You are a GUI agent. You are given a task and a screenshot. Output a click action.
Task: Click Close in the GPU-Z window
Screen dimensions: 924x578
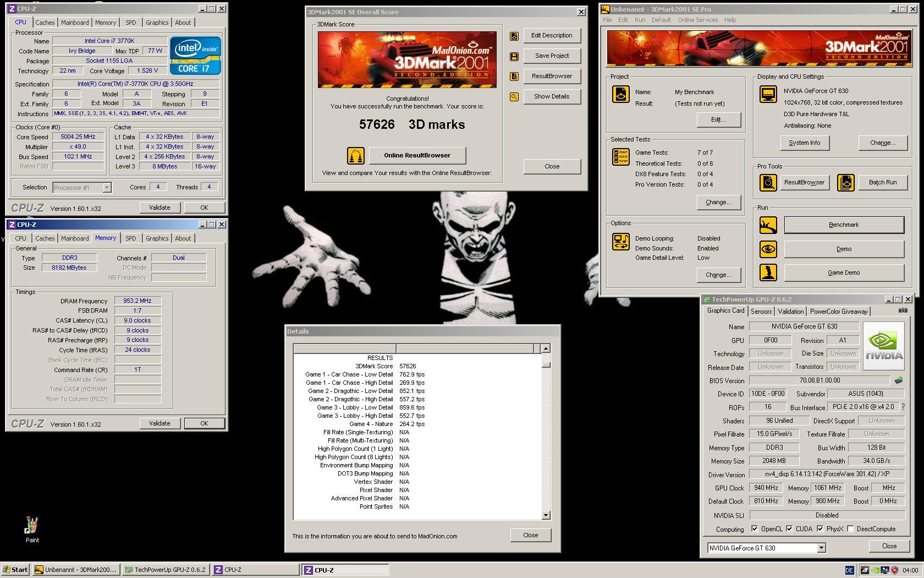[889, 546]
